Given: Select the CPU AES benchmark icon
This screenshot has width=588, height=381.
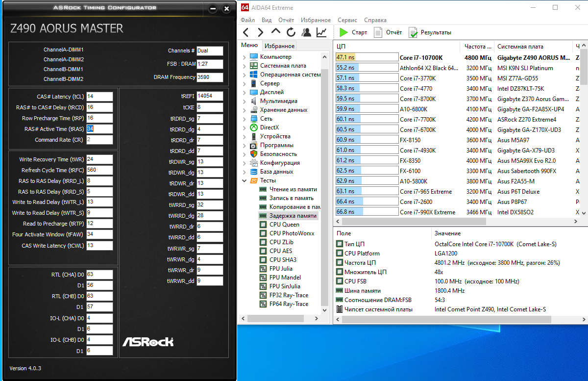Looking at the screenshot, I should pyautogui.click(x=263, y=251).
